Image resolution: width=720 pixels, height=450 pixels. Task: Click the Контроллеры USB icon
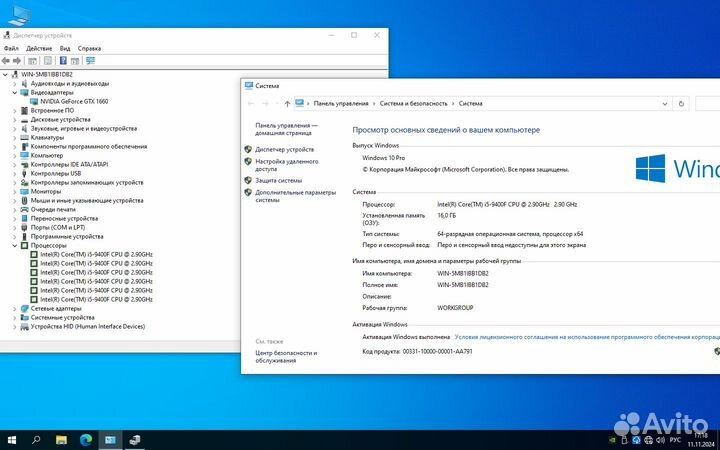click(24, 174)
